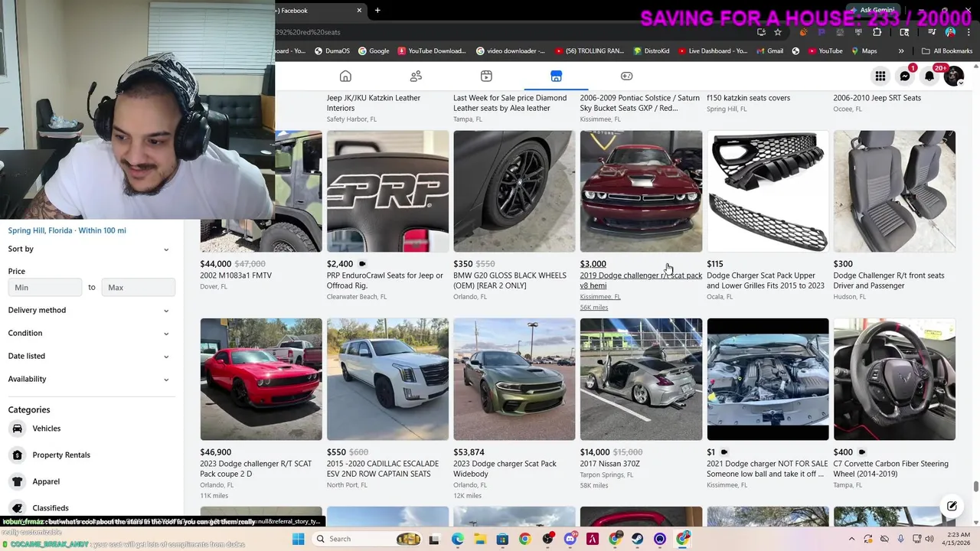Viewport: 980px width, 551px height.
Task: Open the Property Rentals category link
Action: tap(61, 455)
